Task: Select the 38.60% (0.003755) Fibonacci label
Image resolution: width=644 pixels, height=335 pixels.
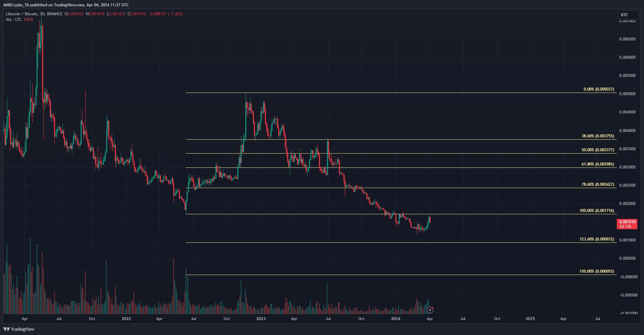Action: (598, 136)
